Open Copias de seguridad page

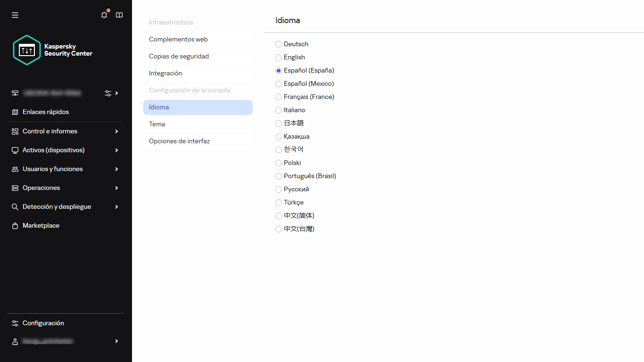coord(198,57)
